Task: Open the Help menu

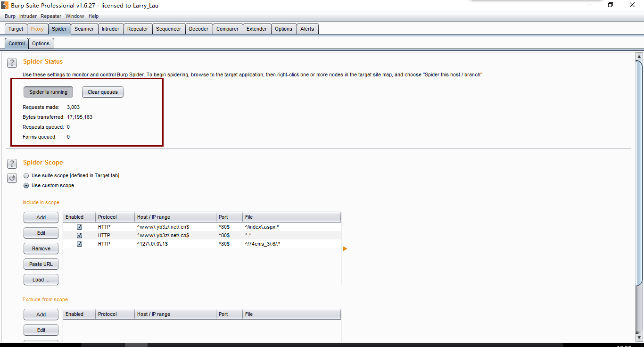Action: point(93,16)
